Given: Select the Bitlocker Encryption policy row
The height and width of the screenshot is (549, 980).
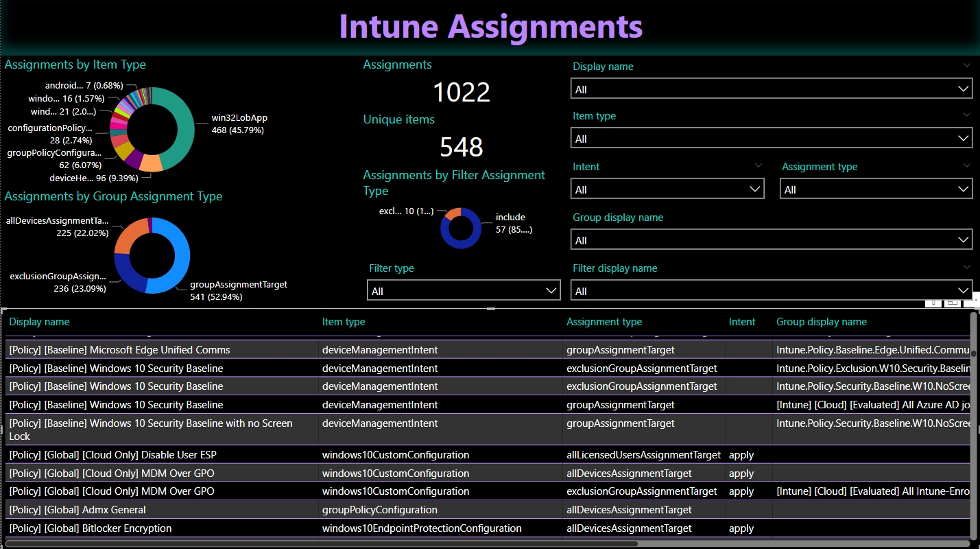Looking at the screenshot, I should pos(91,528).
